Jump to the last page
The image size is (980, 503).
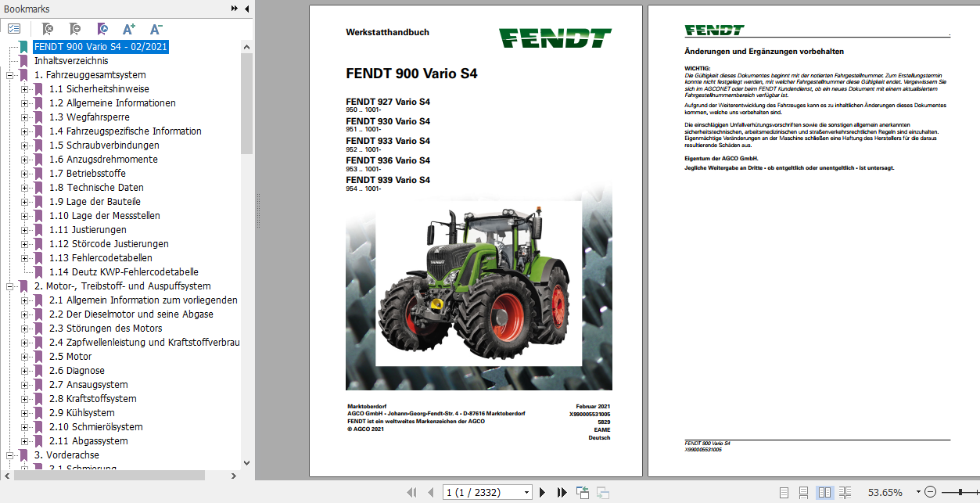(x=562, y=492)
